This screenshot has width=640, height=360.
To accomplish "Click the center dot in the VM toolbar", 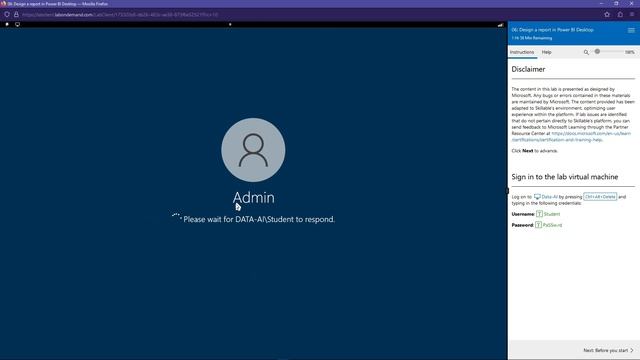I will 230,24.
